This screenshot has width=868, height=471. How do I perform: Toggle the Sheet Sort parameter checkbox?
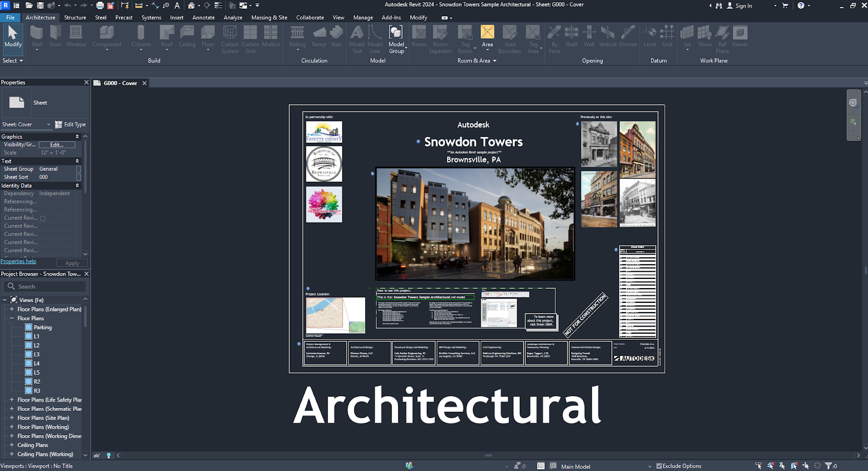point(79,177)
